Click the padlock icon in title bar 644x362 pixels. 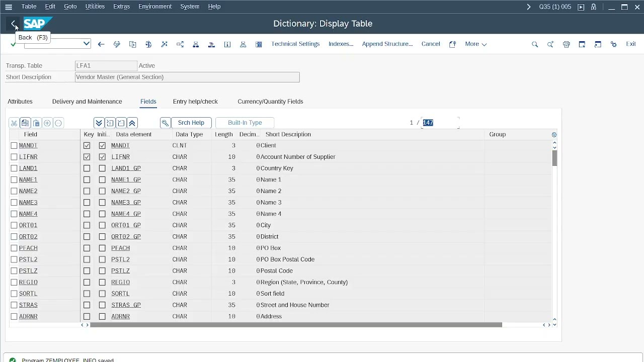[594, 7]
